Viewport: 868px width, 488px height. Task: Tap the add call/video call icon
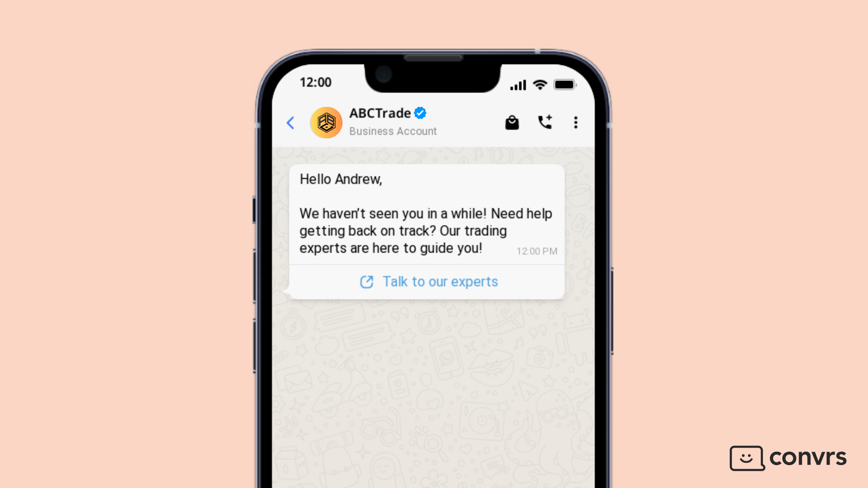click(544, 122)
